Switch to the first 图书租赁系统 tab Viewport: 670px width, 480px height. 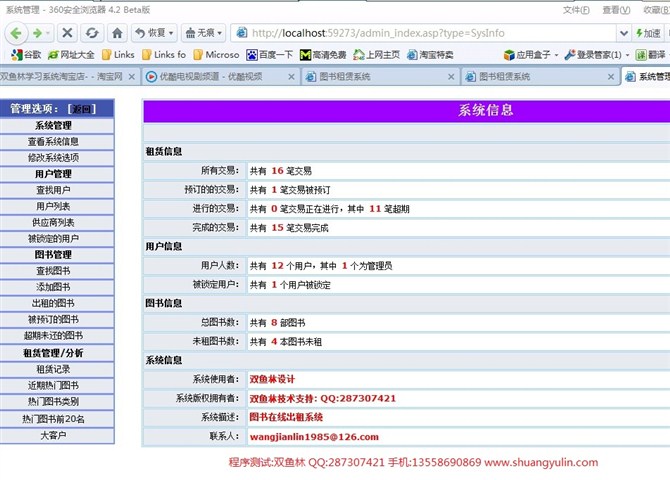[380, 77]
